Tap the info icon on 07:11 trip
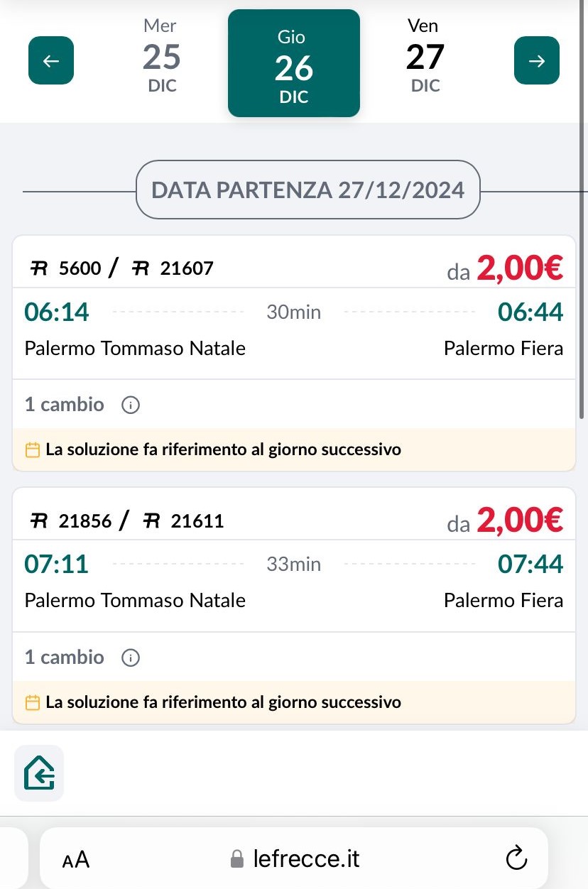This screenshot has height=889, width=588. [131, 658]
